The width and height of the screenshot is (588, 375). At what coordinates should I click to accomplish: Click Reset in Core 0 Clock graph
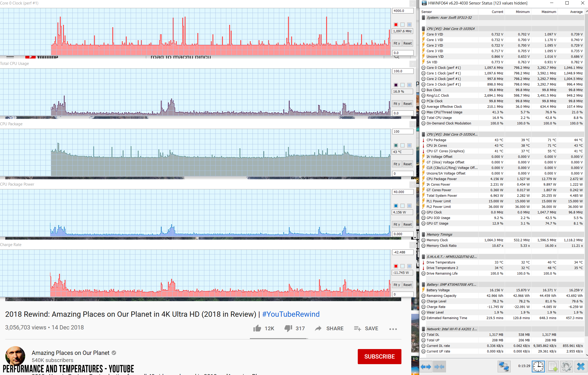[x=408, y=43]
